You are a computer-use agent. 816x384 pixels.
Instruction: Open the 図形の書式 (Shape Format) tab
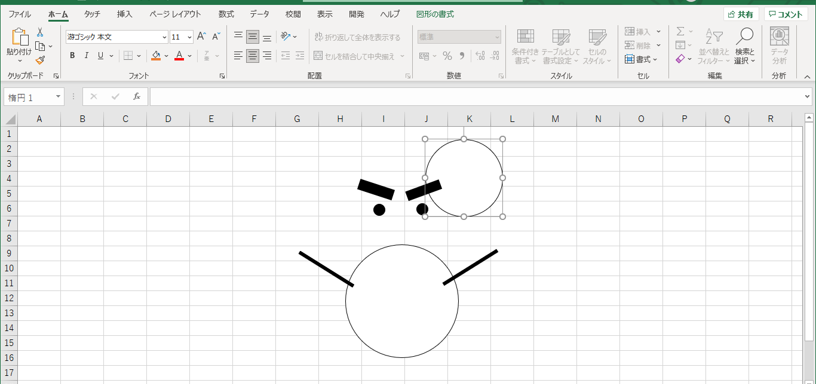pyautogui.click(x=435, y=14)
